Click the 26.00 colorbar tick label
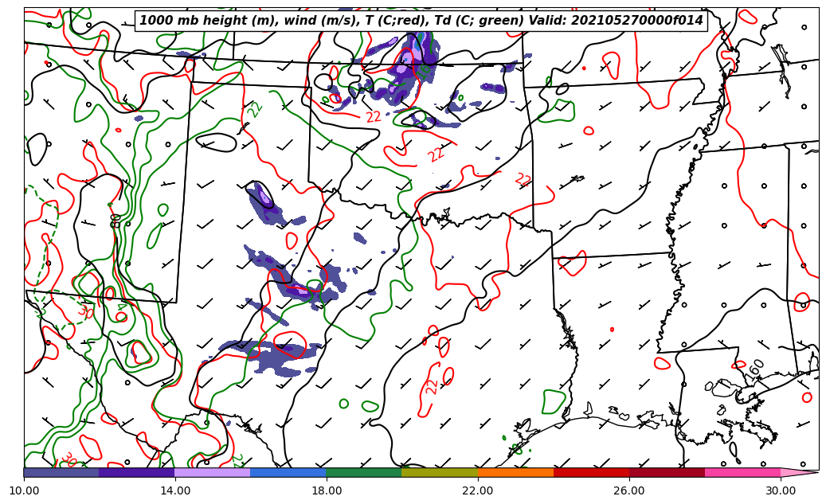The height and width of the screenshot is (504, 826). click(629, 490)
